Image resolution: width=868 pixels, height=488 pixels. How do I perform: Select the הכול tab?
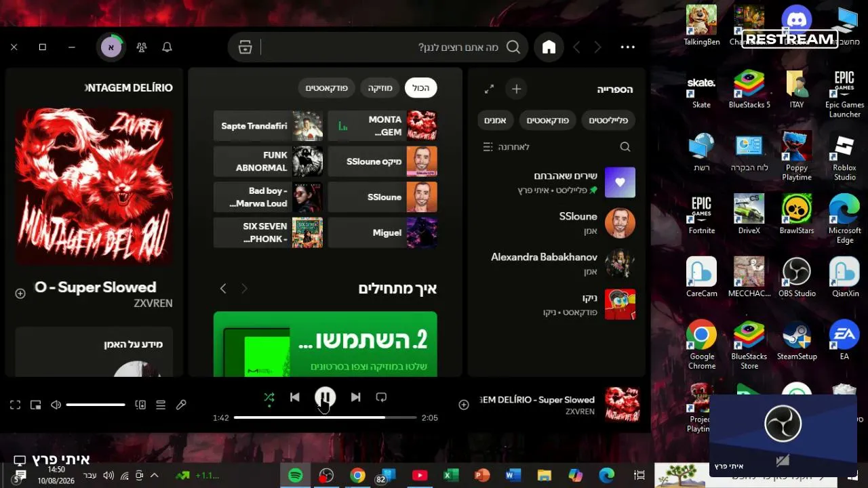(x=421, y=88)
